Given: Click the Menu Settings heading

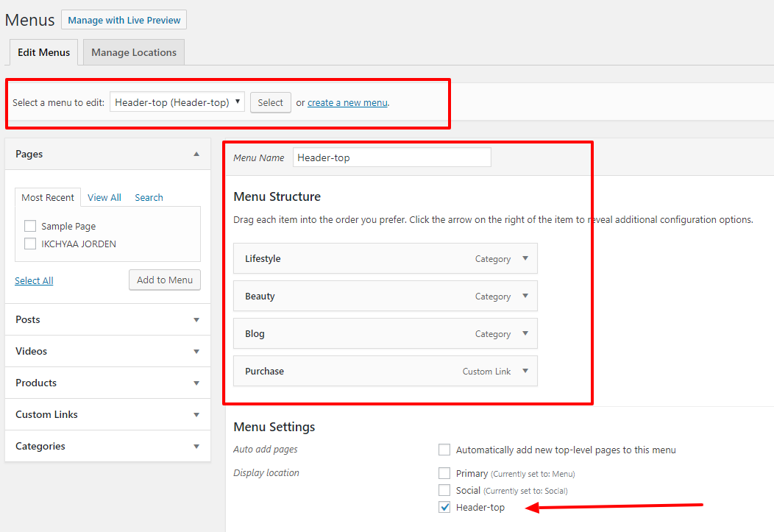Looking at the screenshot, I should tap(274, 427).
